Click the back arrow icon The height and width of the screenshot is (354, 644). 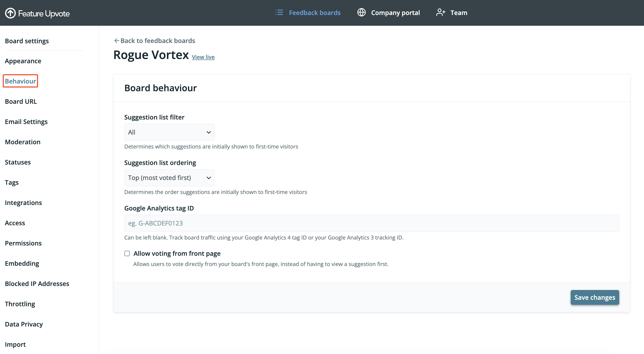[x=117, y=41]
